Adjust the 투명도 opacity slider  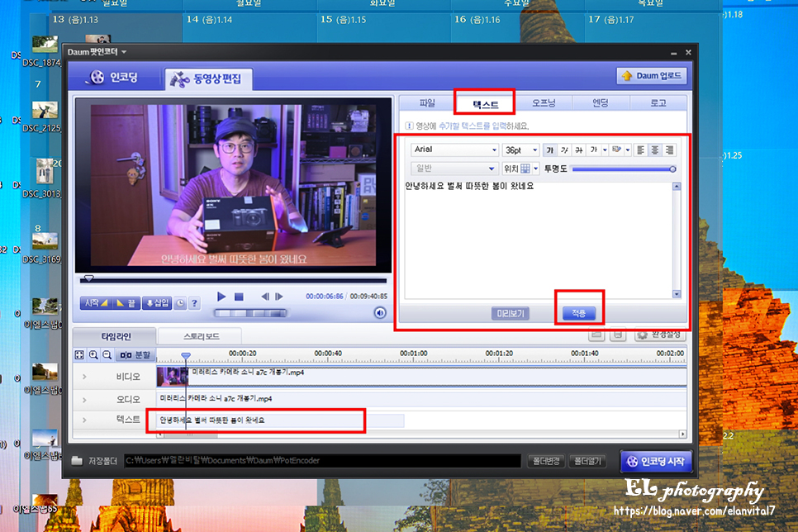pos(624,169)
